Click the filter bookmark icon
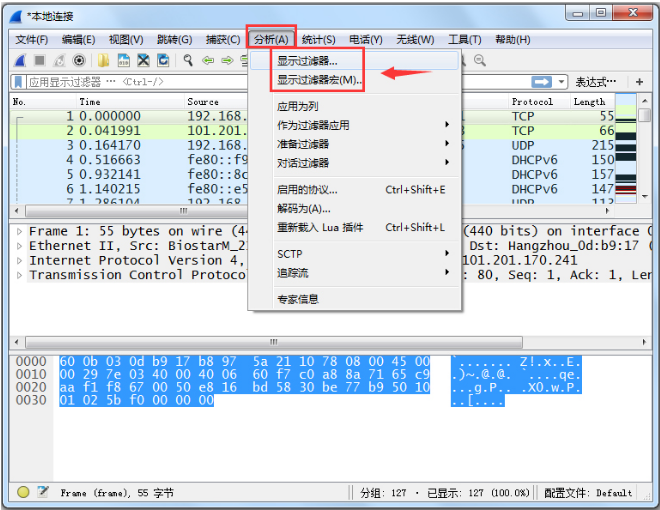The height and width of the screenshot is (510, 660). [18, 82]
